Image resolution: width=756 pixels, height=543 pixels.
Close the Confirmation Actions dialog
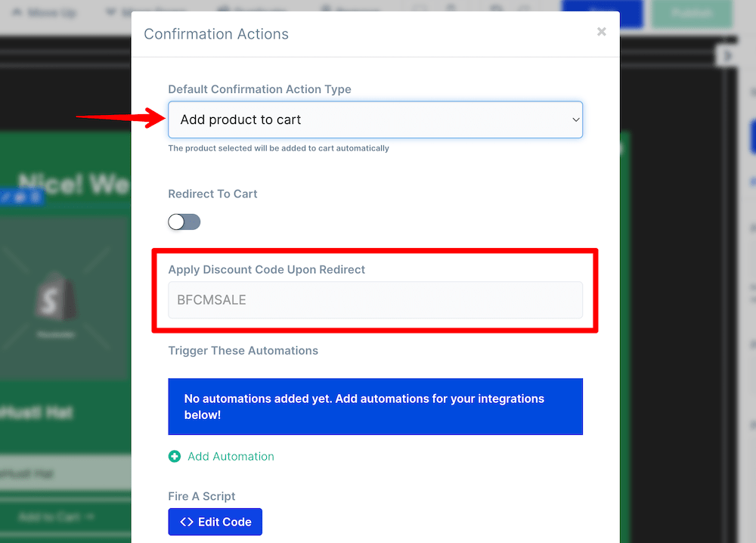pyautogui.click(x=601, y=32)
